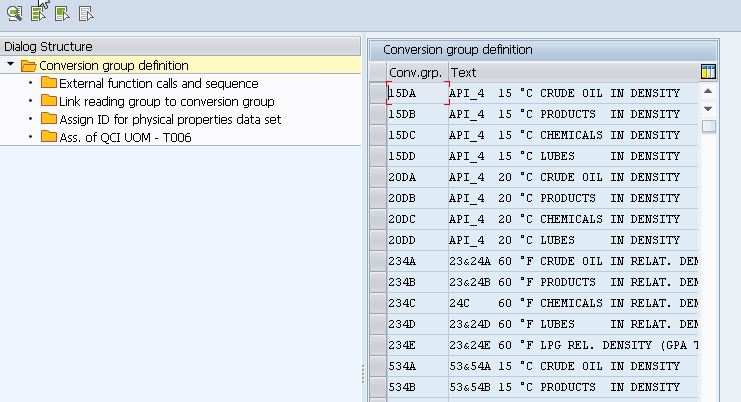Click the vertical scrollbar thumb of table
741x402 pixels.
pos(708,127)
